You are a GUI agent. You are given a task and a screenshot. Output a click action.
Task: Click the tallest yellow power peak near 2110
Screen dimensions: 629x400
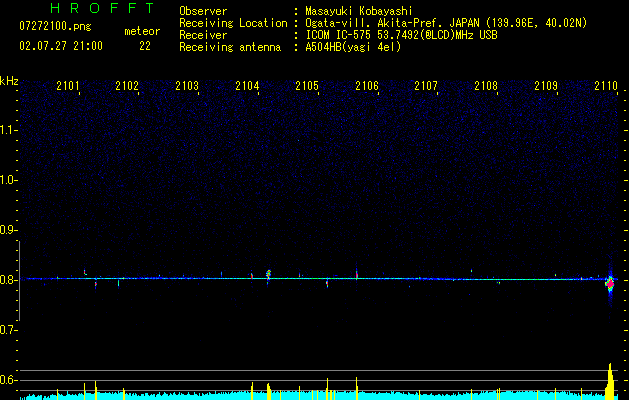[610, 381]
